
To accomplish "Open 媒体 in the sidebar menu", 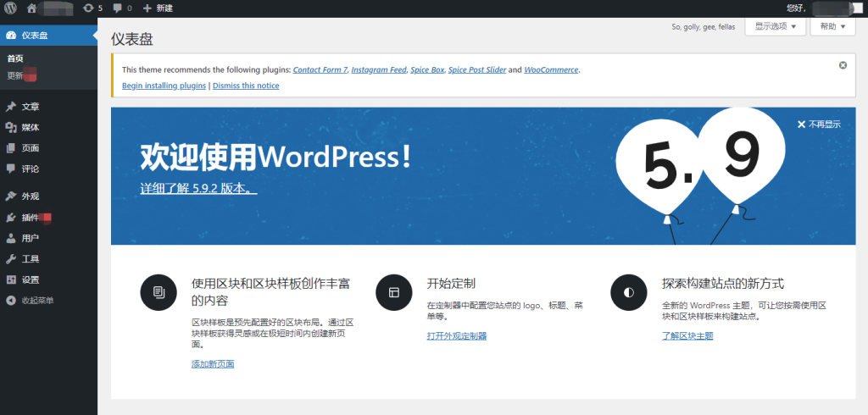I will click(x=31, y=128).
